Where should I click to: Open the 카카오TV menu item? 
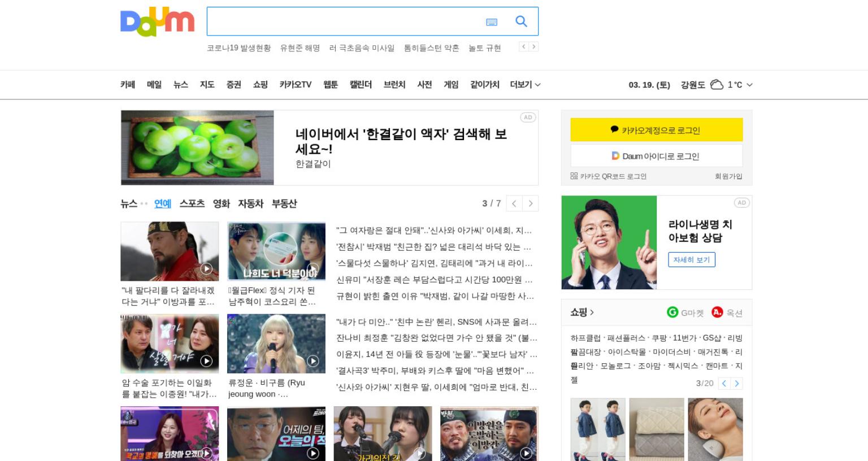pos(296,85)
